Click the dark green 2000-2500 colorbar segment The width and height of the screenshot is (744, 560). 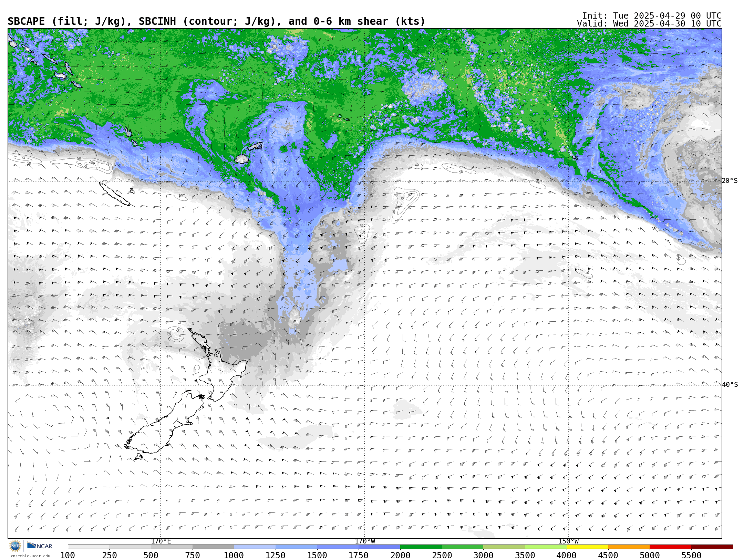[x=421, y=547]
